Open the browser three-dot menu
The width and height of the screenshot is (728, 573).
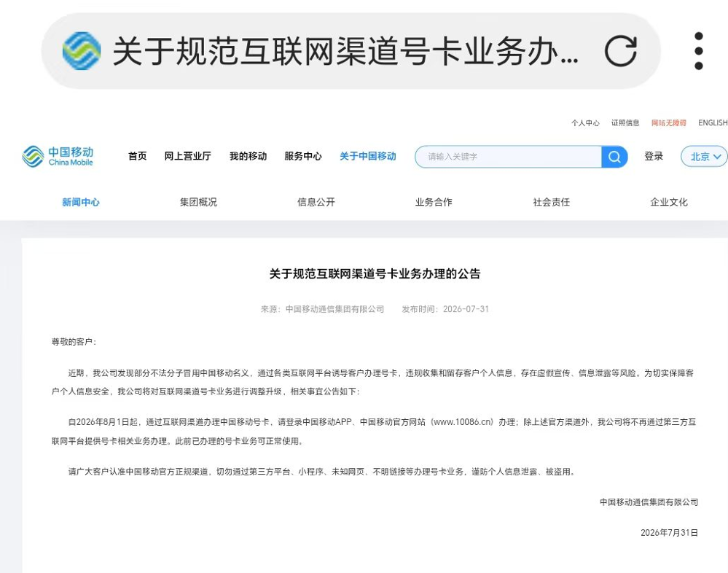(x=698, y=50)
